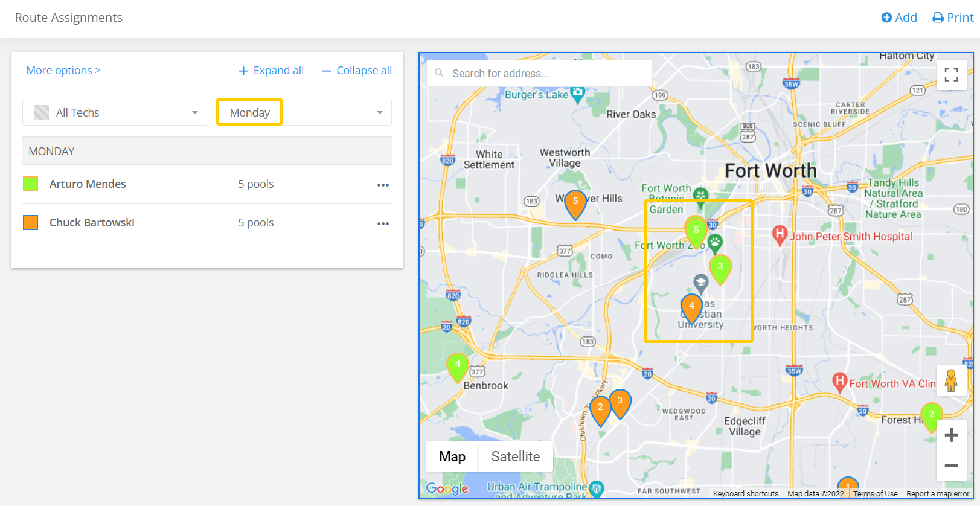
Task: Switch to Satellite view type
Action: pos(516,456)
